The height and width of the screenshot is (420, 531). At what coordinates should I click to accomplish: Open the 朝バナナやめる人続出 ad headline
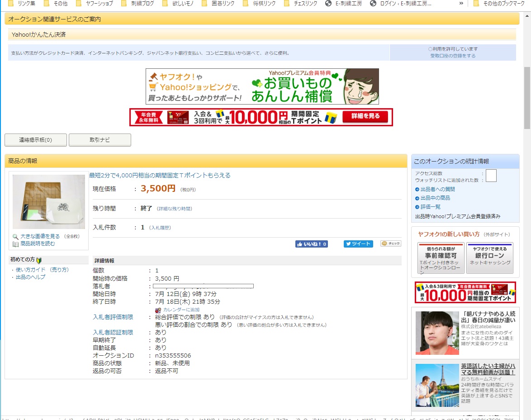tap(488, 317)
